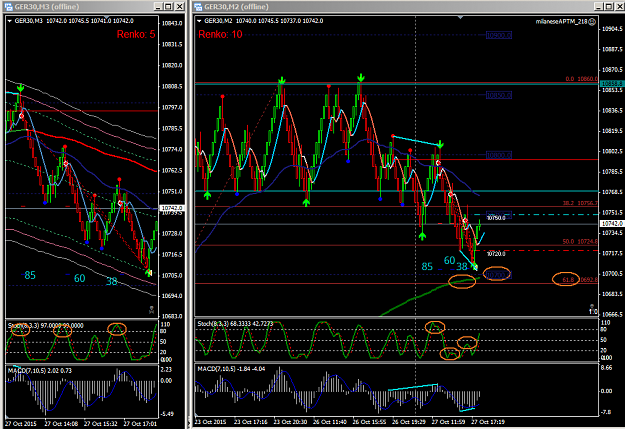Click the Fibonacci 50.0 10724.8 label
Screen dimensions: 625x429
click(x=580, y=242)
